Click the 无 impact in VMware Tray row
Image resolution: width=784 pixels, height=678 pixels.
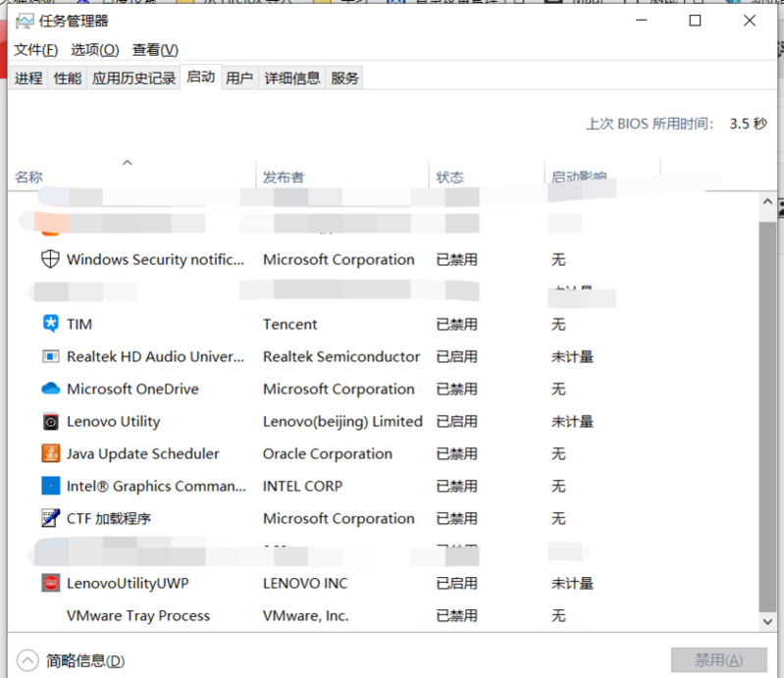[x=558, y=615]
